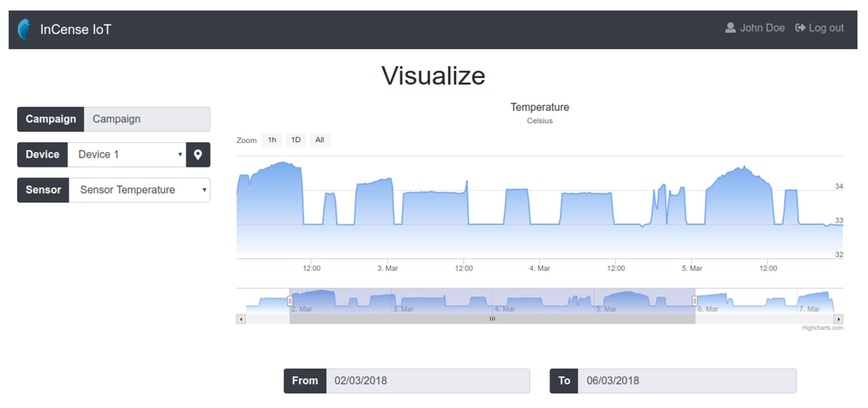Click the InCense IoT brand title
The width and height of the screenshot is (868, 408).
(76, 29)
